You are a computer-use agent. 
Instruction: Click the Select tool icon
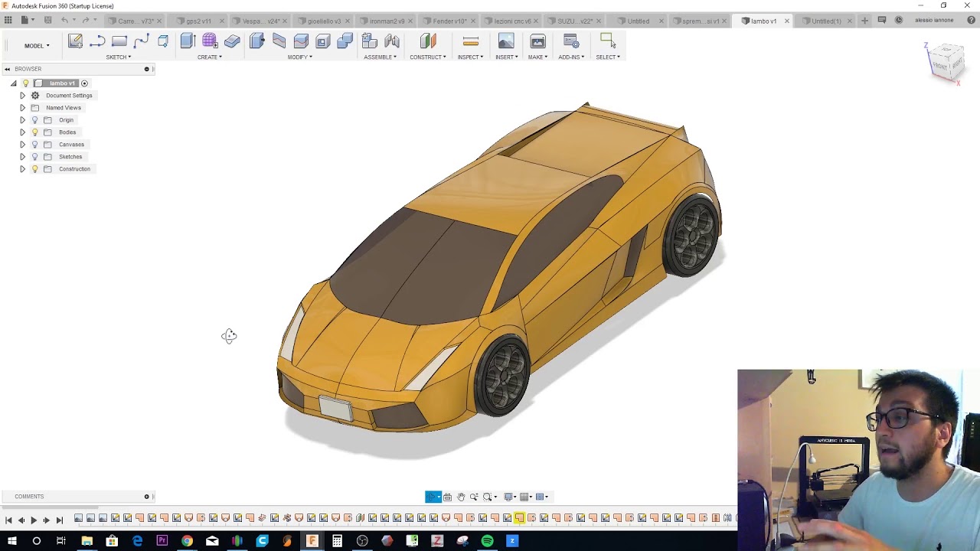608,41
